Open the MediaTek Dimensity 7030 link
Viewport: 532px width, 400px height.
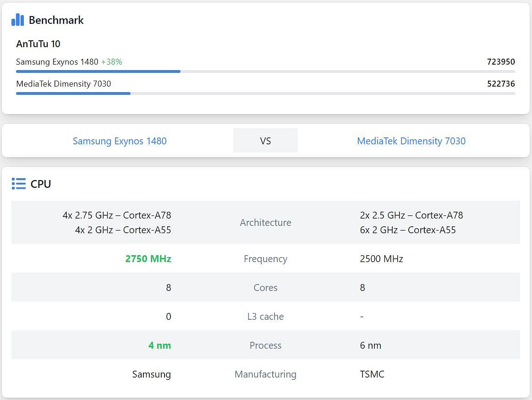click(411, 141)
